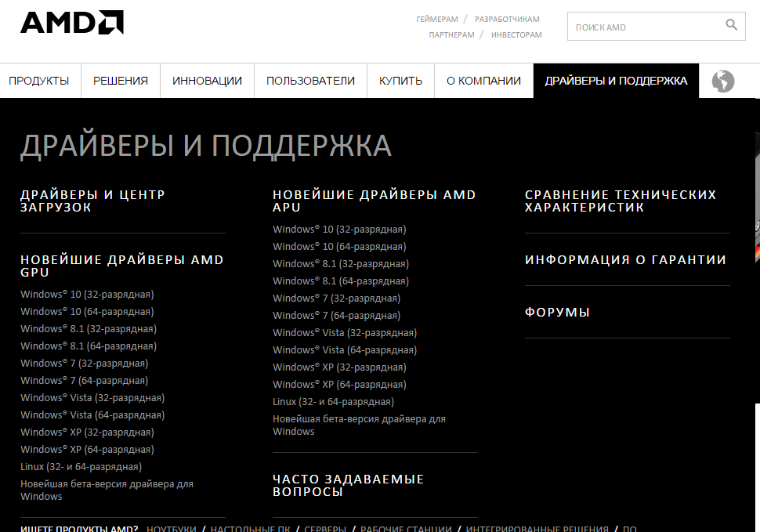Open ИНФОРМАЦИЯ О ГАРАНТИИ section
Screen dimensions: 760x532
(x=626, y=260)
